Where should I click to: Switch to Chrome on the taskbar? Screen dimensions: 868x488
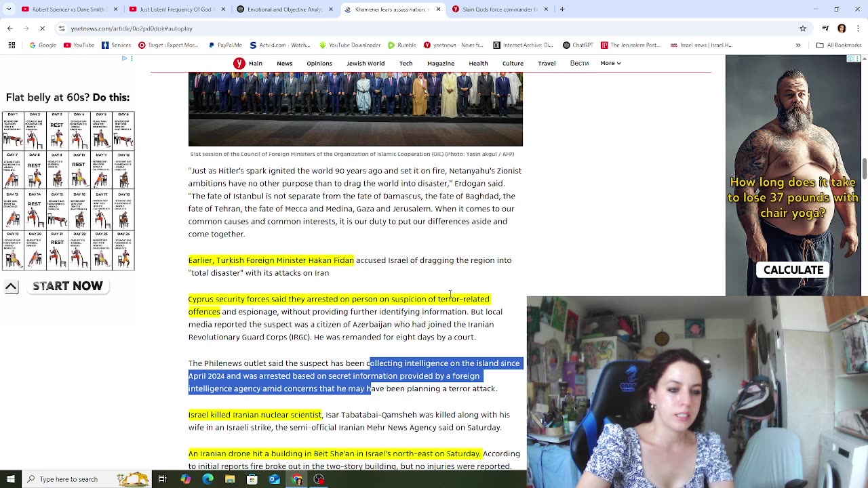click(296, 479)
